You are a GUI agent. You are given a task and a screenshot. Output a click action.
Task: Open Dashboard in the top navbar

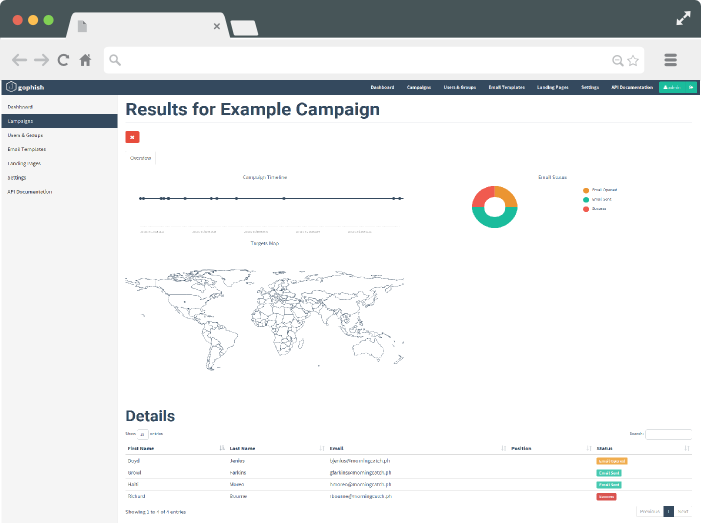(x=382, y=88)
